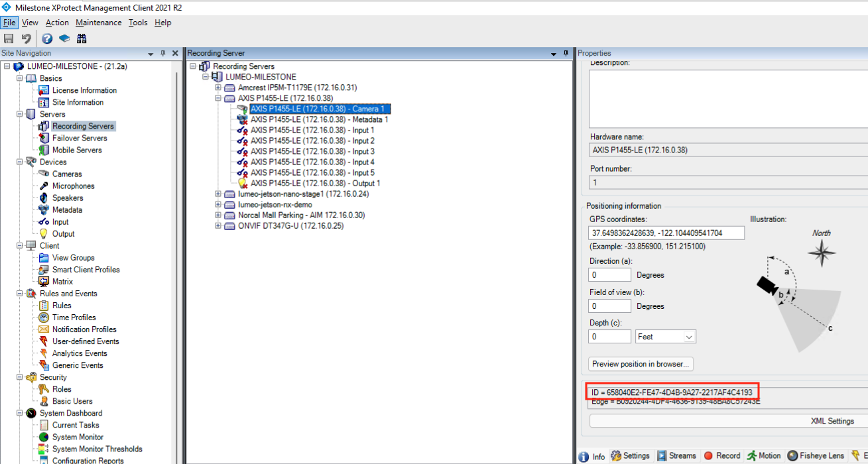
Task: Switch to the Record tab
Action: pos(721,456)
